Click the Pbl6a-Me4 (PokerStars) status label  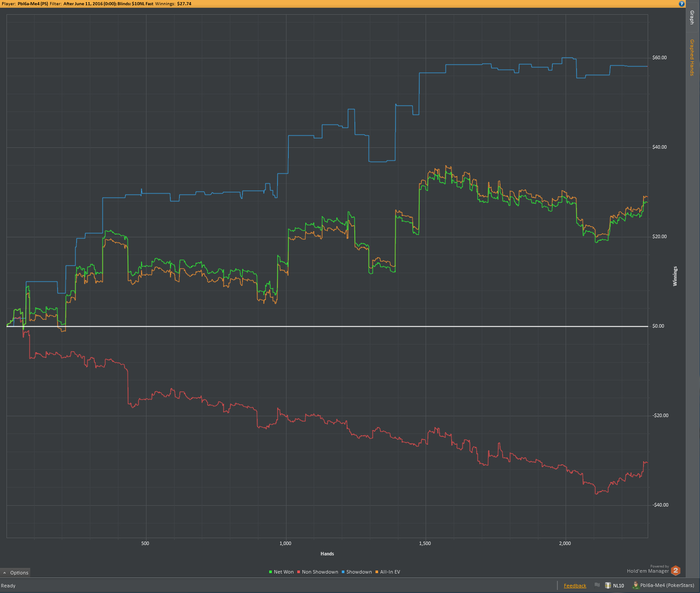(667, 585)
